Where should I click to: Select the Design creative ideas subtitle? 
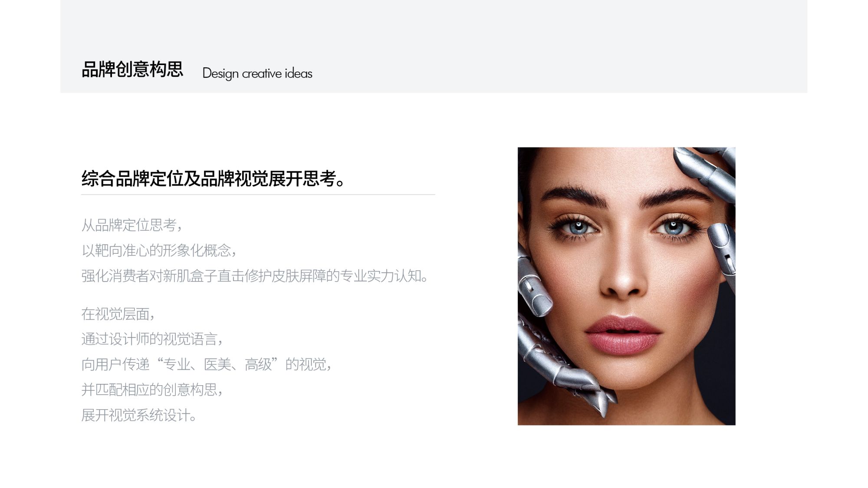point(257,73)
